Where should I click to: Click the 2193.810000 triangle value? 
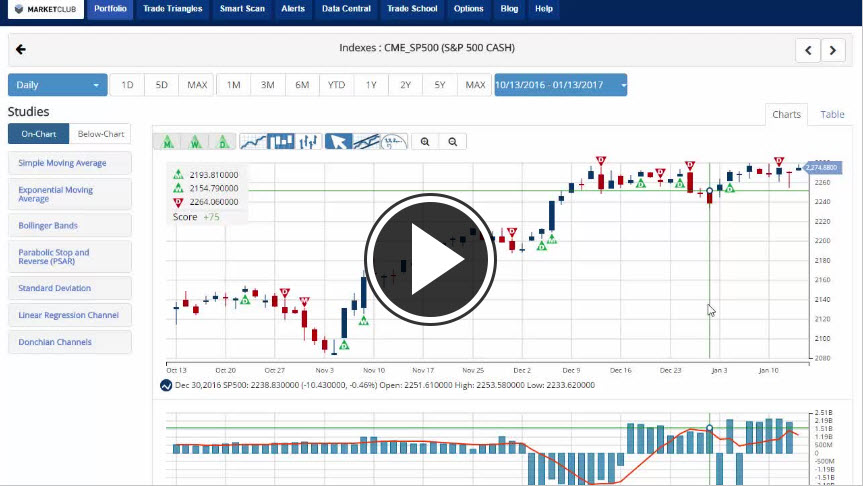click(x=214, y=175)
